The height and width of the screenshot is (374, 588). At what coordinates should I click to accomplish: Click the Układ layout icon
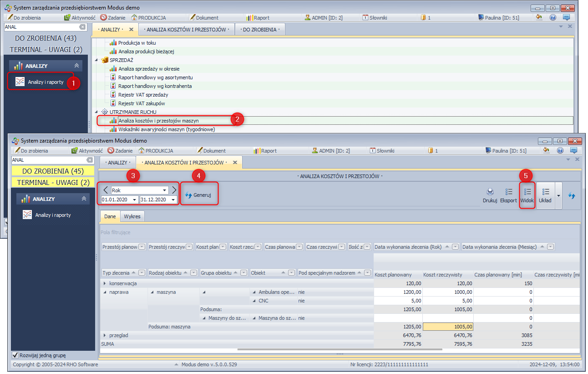pyautogui.click(x=545, y=192)
